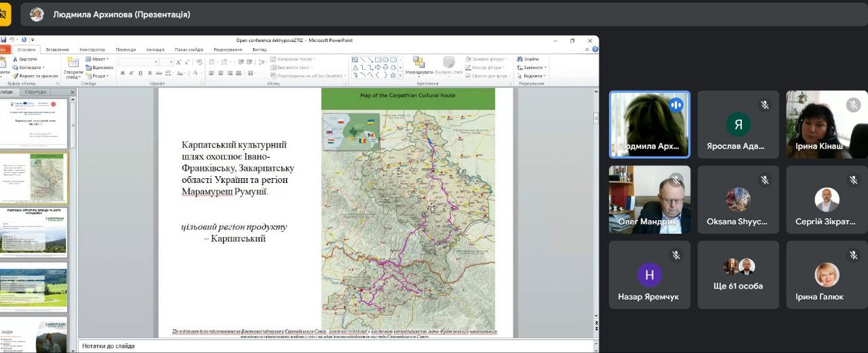868x353 pixels.
Task: Toggle bold formatting (Ж) button
Action: pyautogui.click(x=122, y=73)
